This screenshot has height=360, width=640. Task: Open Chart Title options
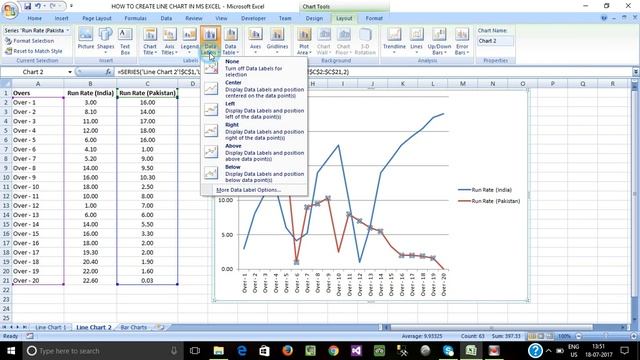coord(150,41)
